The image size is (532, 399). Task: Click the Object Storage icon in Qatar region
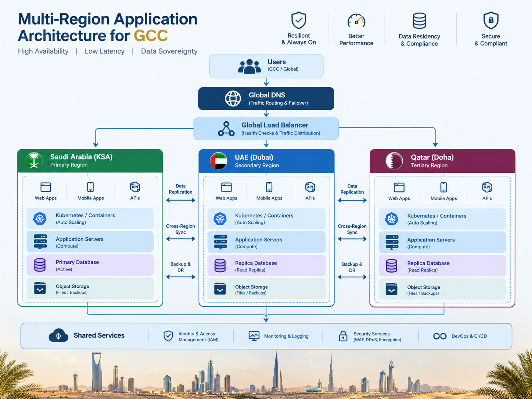click(x=392, y=290)
